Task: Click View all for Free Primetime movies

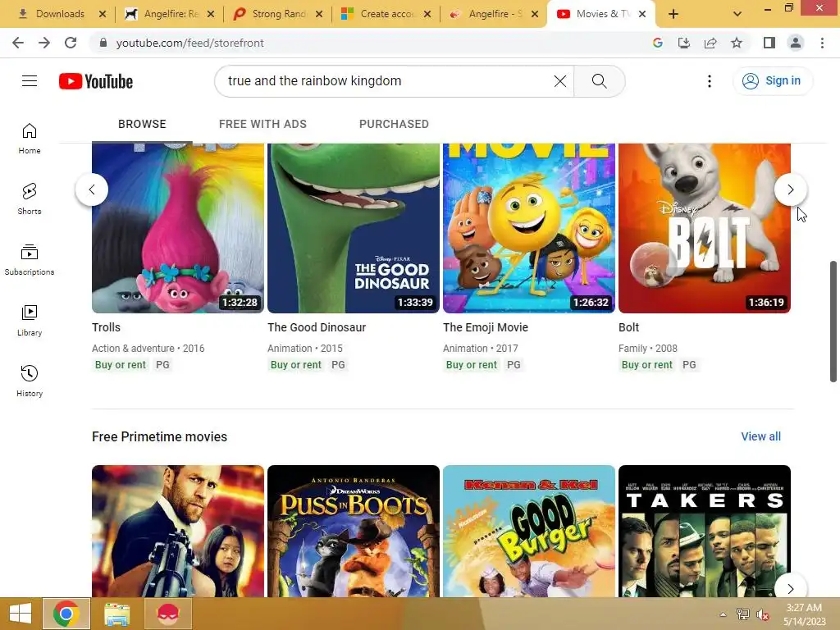Action: (760, 436)
